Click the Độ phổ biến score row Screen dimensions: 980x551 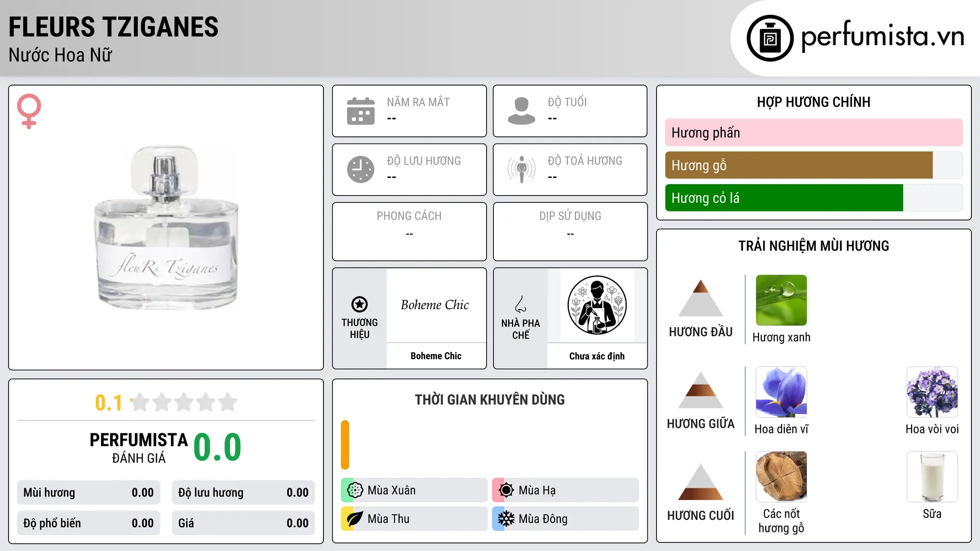[89, 523]
